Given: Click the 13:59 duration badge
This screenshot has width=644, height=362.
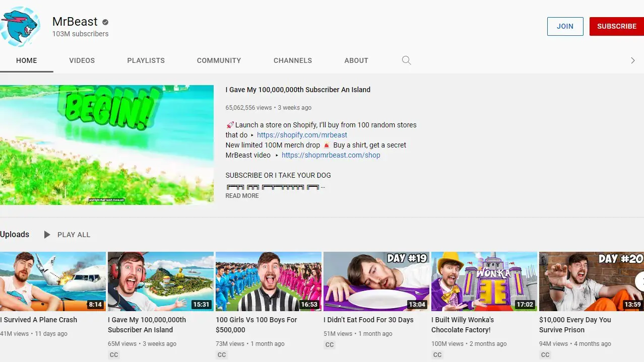Looking at the screenshot, I should [x=632, y=305].
